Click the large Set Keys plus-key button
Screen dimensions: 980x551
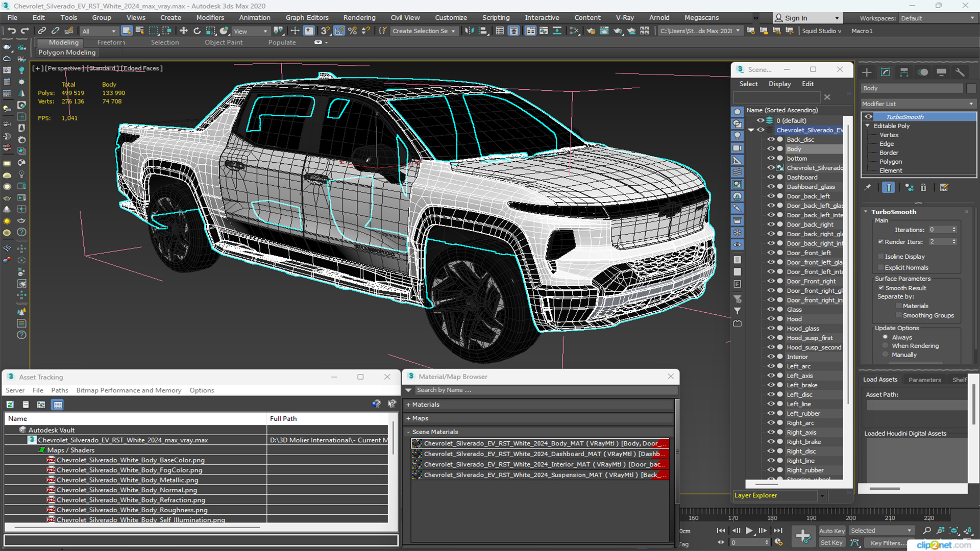(x=803, y=536)
